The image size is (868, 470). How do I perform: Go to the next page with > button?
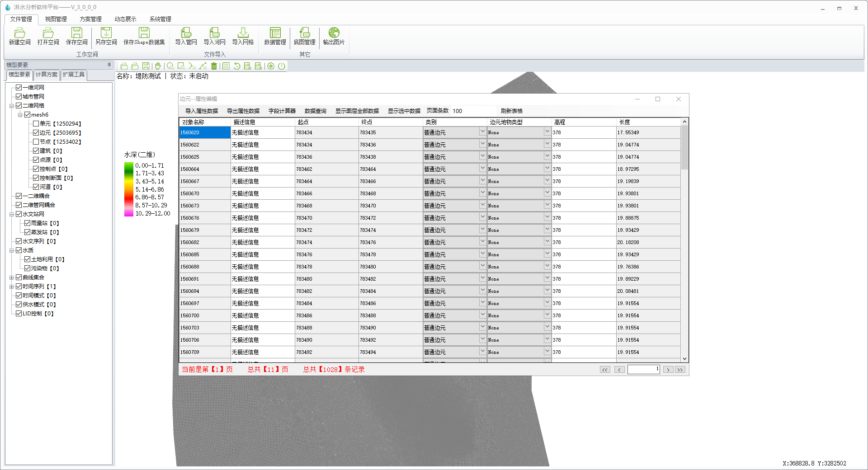click(668, 370)
